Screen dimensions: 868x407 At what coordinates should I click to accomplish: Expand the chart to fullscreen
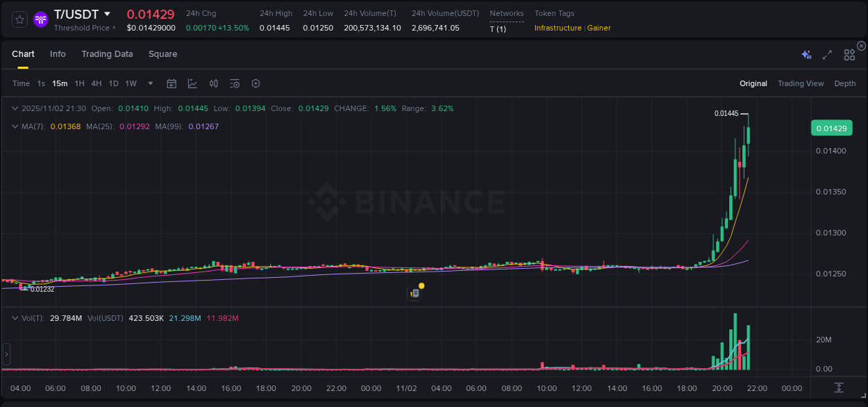point(826,54)
